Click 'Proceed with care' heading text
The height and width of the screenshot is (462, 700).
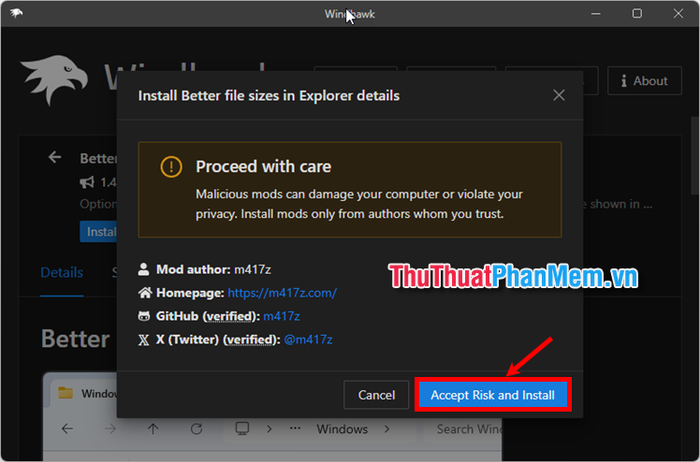click(x=263, y=166)
